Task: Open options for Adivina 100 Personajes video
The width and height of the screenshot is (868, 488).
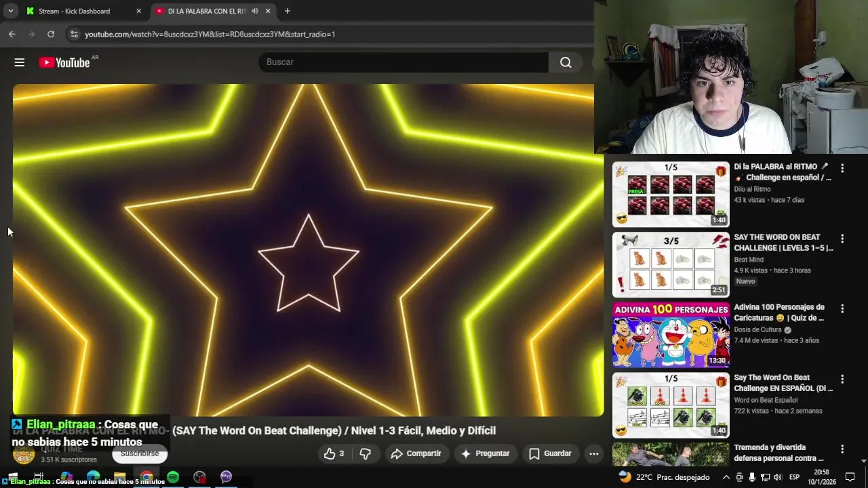Action: tap(842, 308)
